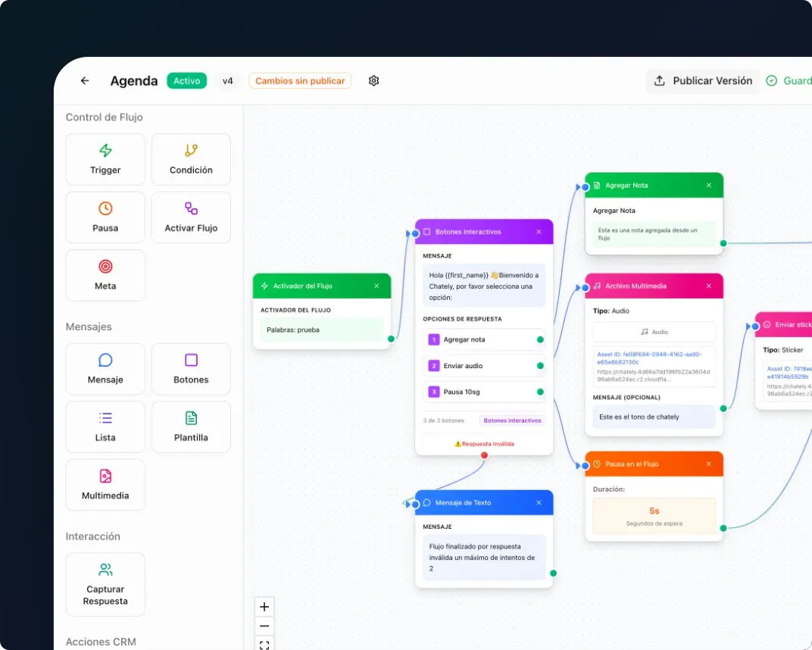Click the Agenda flow title
Image resolution: width=812 pixels, height=650 pixels.
click(134, 81)
